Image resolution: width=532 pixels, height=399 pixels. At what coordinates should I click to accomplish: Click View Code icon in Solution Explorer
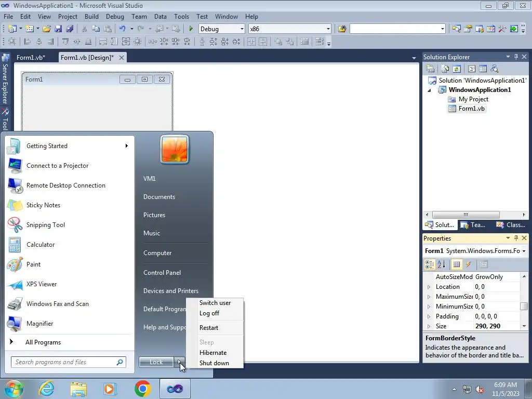click(472, 69)
